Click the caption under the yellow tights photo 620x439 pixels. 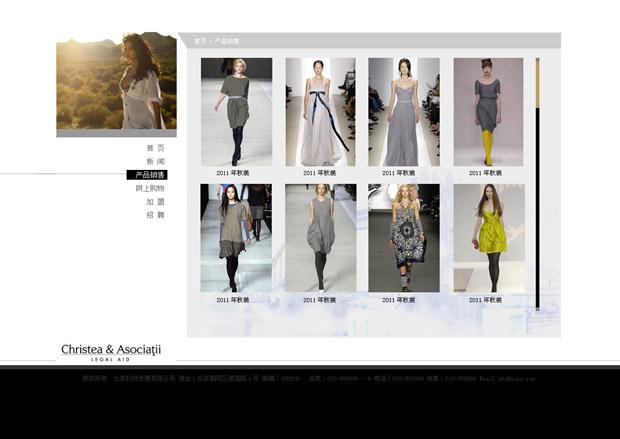point(488,173)
